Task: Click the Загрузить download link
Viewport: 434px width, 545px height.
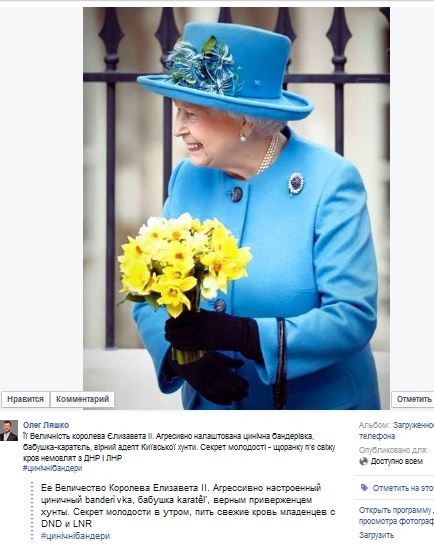Action: 376,535
